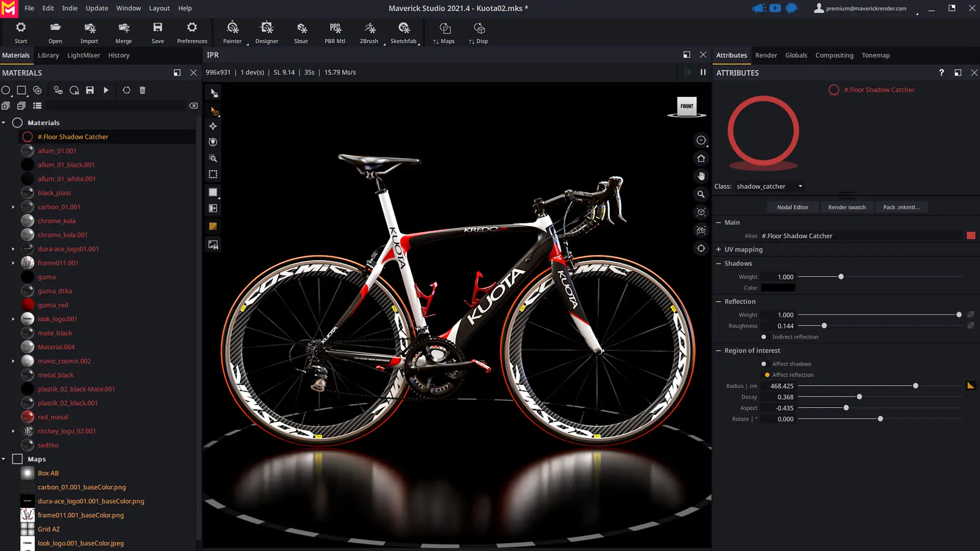Click the Nodal Editor button
This screenshot has width=980, height=551.
[x=792, y=207]
